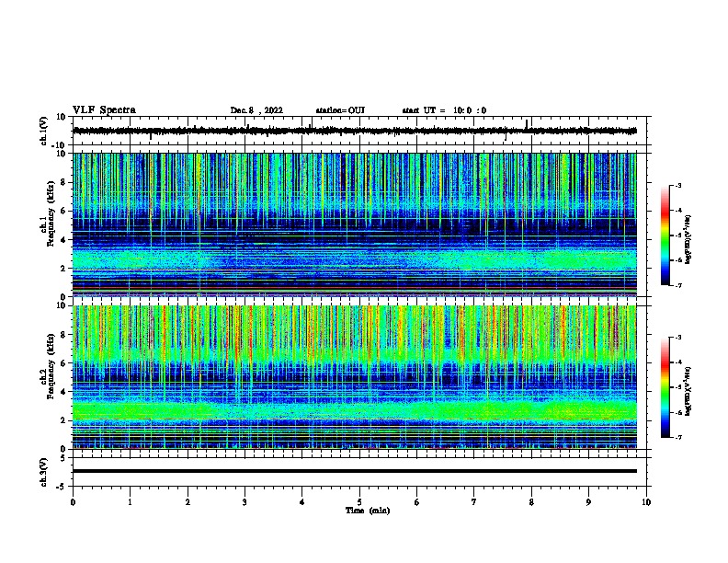Click the time axis tick label '10'

click(x=646, y=502)
